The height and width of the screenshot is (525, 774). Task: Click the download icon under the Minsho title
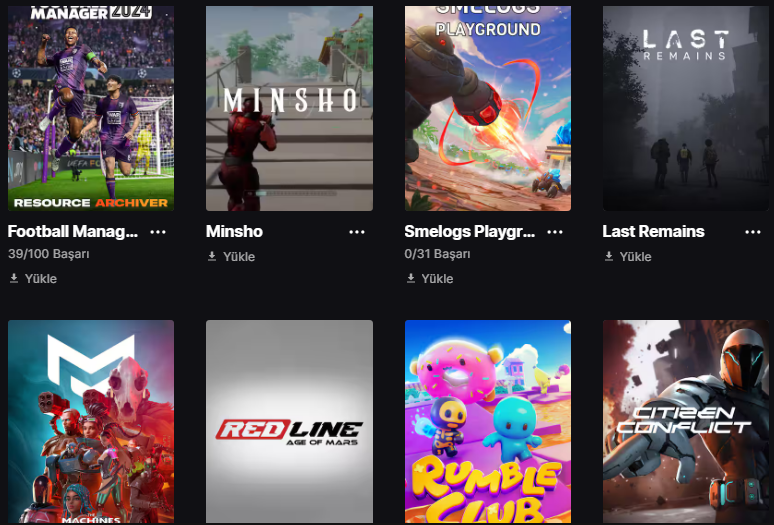click(212, 256)
